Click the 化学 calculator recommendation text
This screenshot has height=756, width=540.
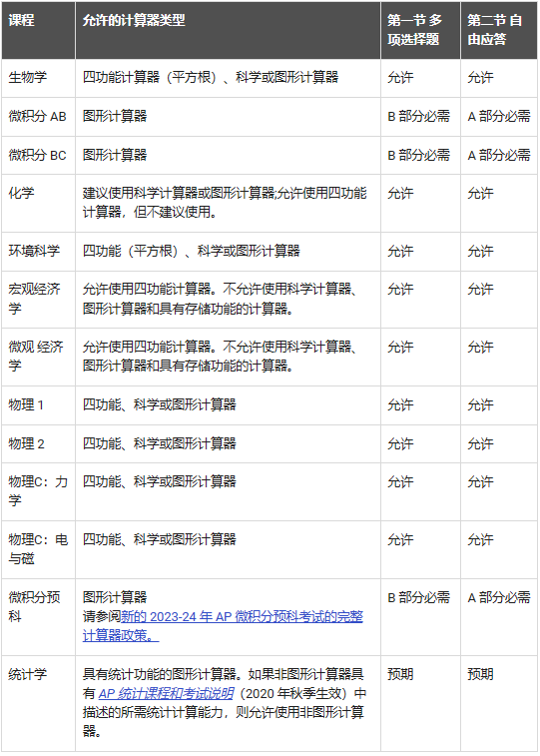225,203
